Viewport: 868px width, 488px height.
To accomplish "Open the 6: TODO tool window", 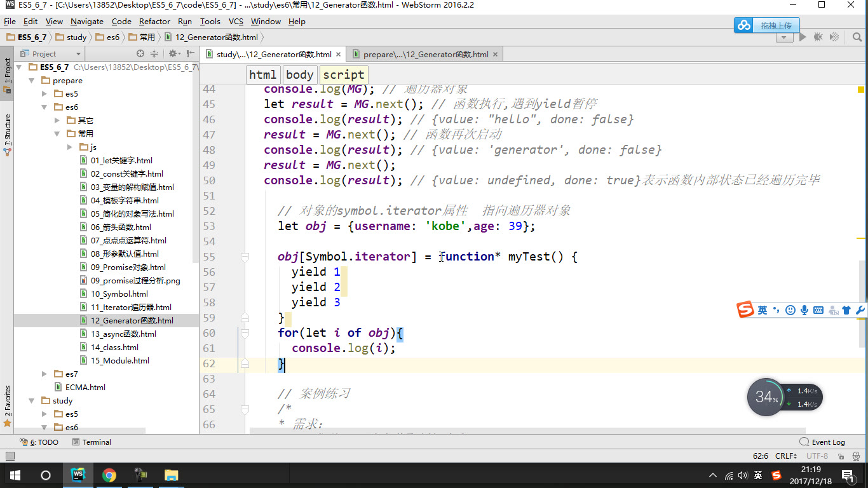I will tap(39, 442).
